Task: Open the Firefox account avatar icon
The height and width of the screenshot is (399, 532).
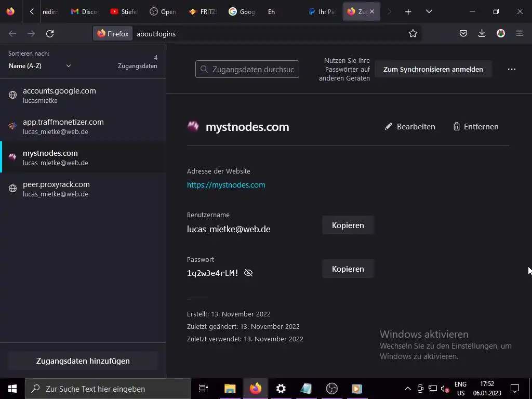Action: pos(501,33)
